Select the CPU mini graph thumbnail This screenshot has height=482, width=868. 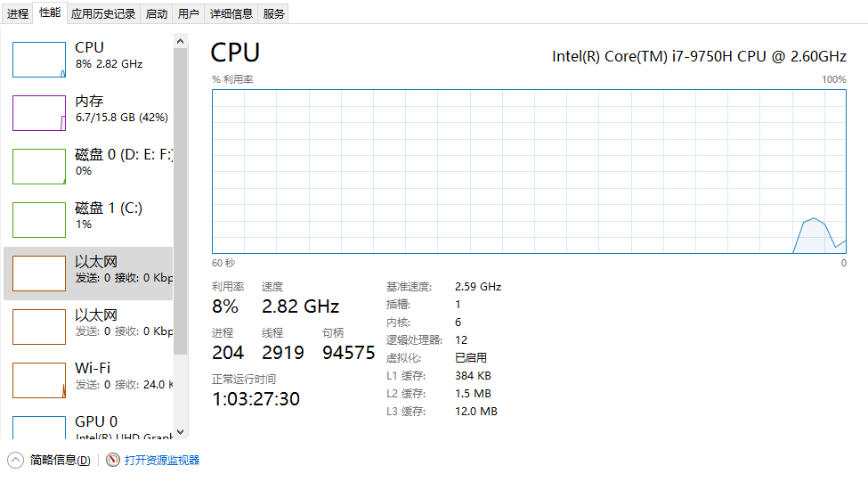(39, 60)
